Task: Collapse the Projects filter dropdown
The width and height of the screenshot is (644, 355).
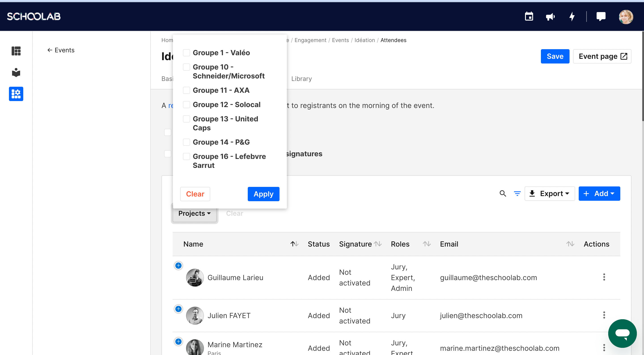Action: (194, 213)
